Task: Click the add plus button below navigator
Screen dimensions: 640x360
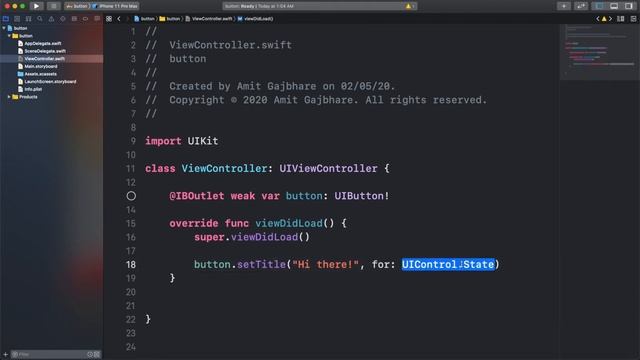Action: pos(5,354)
